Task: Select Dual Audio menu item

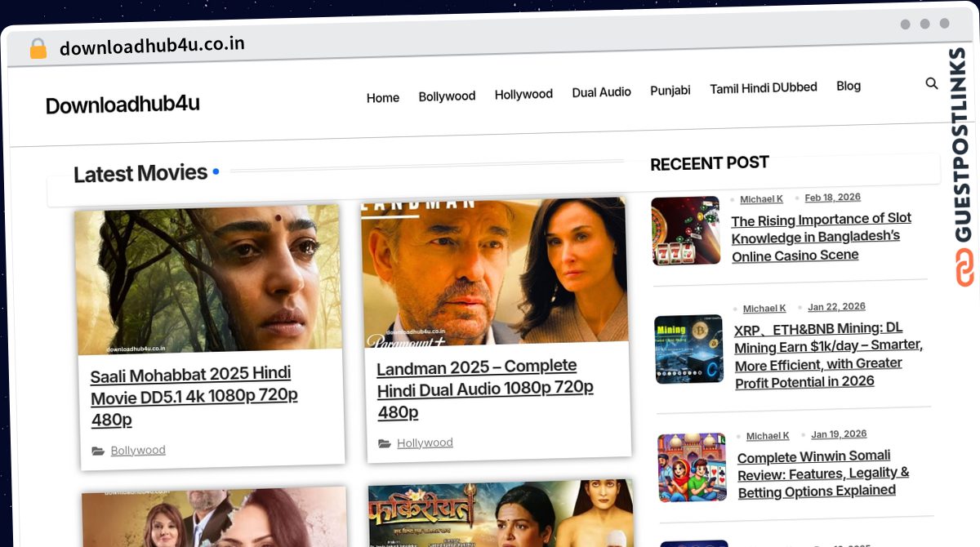Action: point(601,92)
